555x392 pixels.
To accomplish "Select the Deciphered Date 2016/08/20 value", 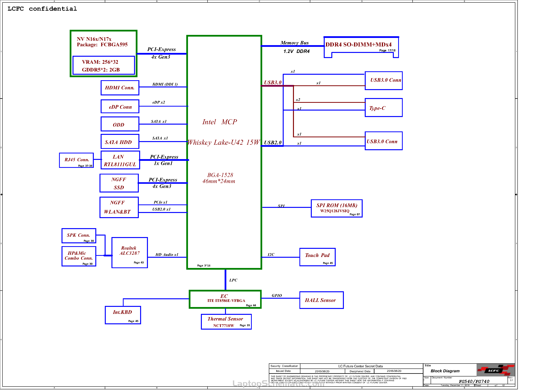I will tap(394, 371).
